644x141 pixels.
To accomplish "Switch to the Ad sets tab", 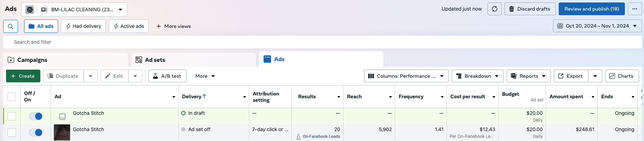I will (193, 60).
